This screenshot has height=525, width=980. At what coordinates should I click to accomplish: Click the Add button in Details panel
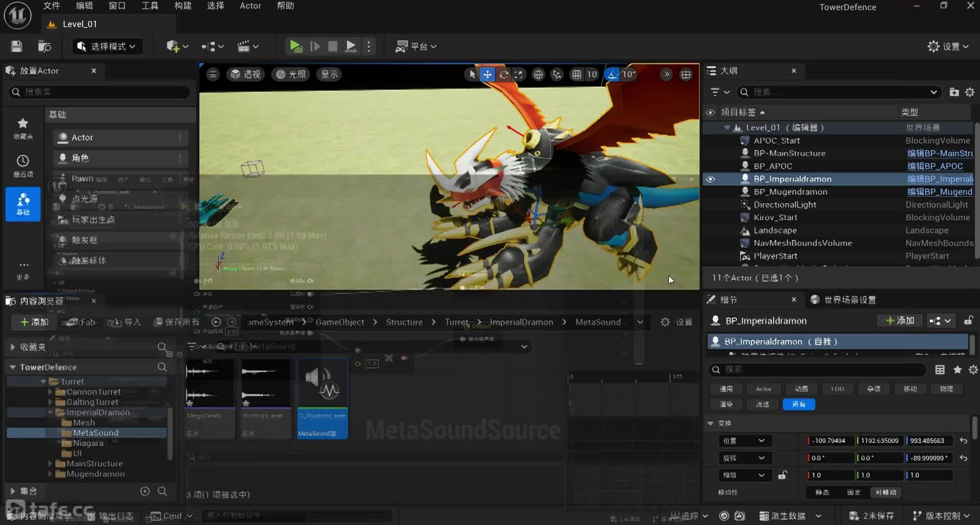[900, 321]
